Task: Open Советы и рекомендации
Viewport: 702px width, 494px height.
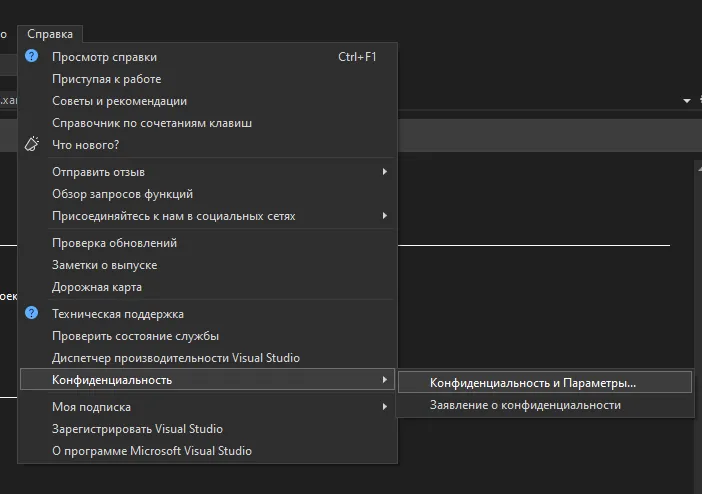Action: tap(207, 101)
